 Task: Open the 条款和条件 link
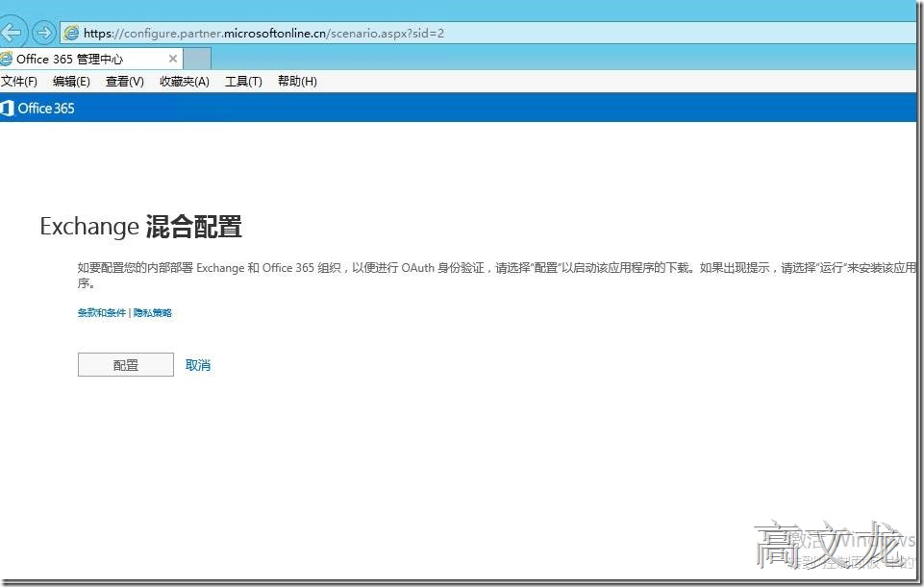click(x=101, y=312)
